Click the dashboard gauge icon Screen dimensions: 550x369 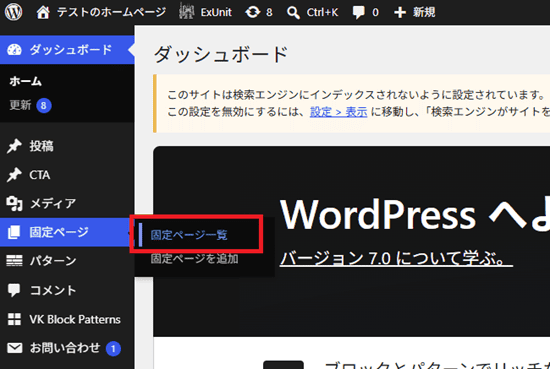tap(14, 49)
